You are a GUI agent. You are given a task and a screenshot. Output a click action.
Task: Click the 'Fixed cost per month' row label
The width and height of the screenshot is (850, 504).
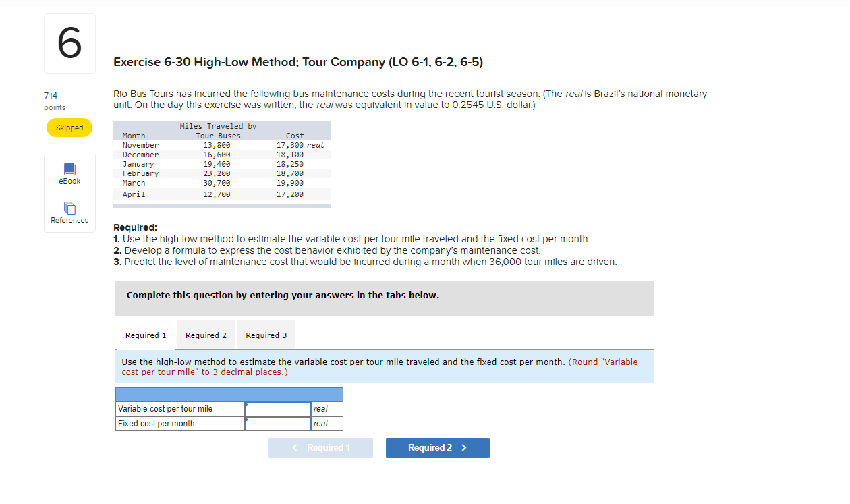tap(157, 424)
